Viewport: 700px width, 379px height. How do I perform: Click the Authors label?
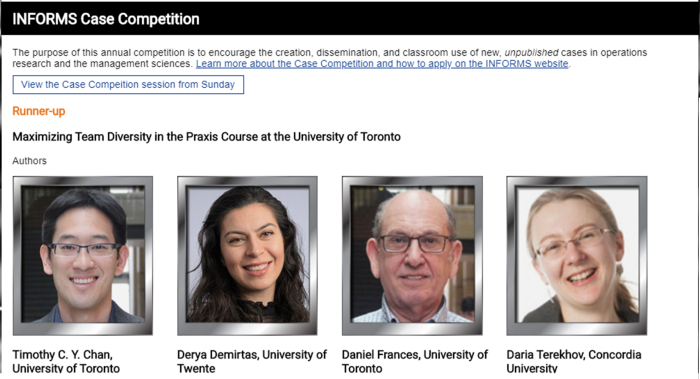click(29, 161)
